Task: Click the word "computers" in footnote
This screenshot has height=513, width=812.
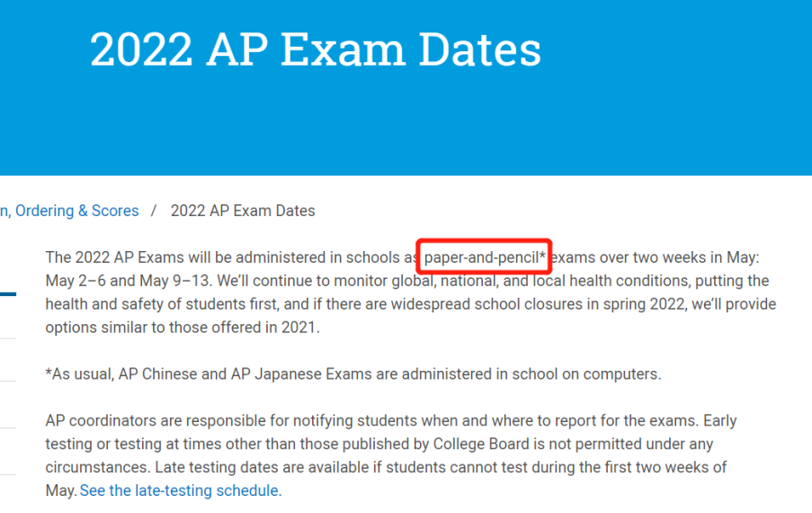Action: click(626, 373)
